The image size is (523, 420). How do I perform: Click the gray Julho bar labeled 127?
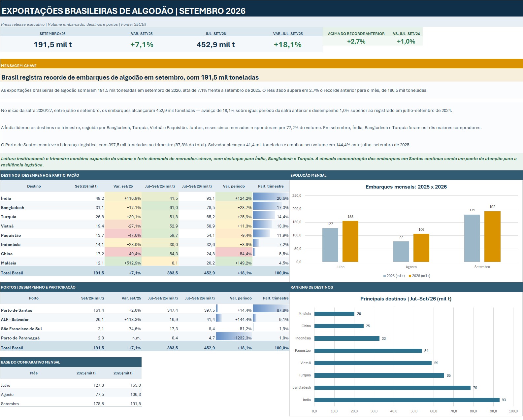pyautogui.click(x=330, y=245)
